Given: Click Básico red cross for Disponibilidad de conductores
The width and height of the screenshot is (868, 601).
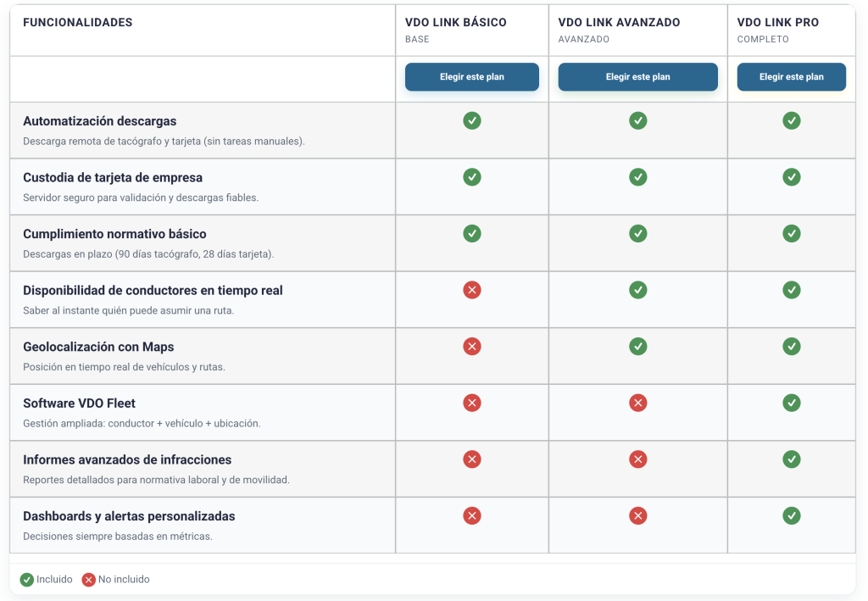Looking at the screenshot, I should [471, 290].
